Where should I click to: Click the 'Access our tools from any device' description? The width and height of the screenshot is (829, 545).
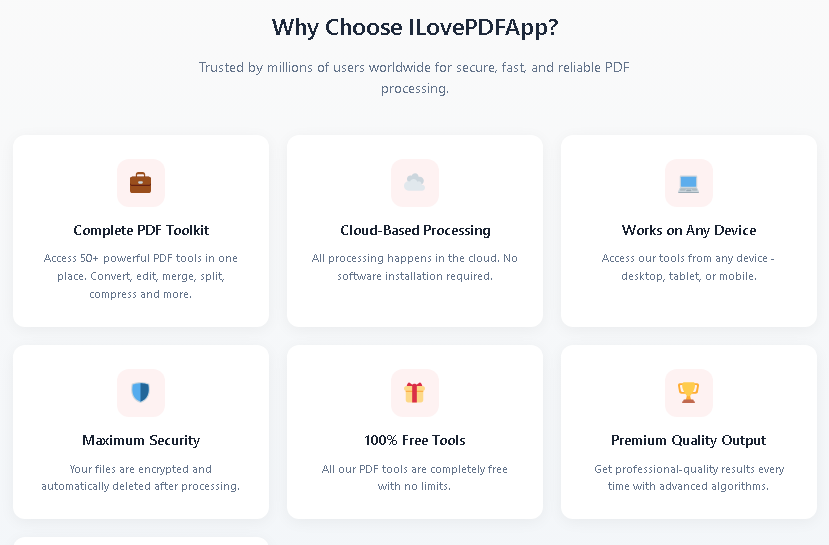(x=689, y=267)
